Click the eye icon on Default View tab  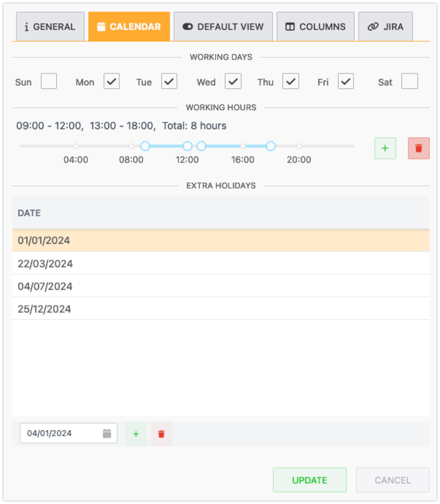tap(187, 26)
